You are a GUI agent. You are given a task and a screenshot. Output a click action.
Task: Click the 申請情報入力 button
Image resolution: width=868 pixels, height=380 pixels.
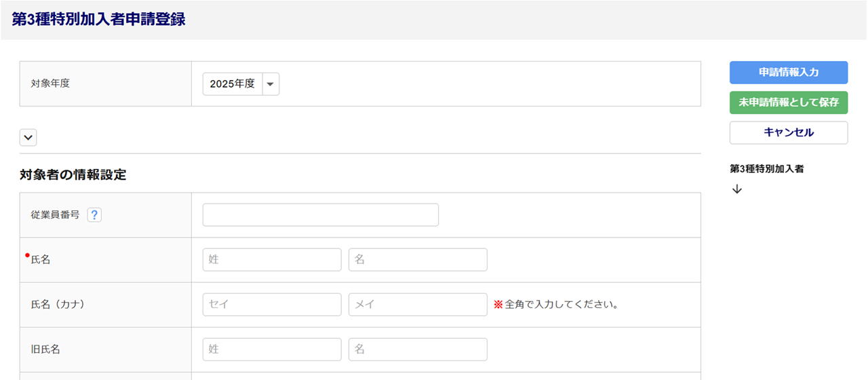click(788, 73)
